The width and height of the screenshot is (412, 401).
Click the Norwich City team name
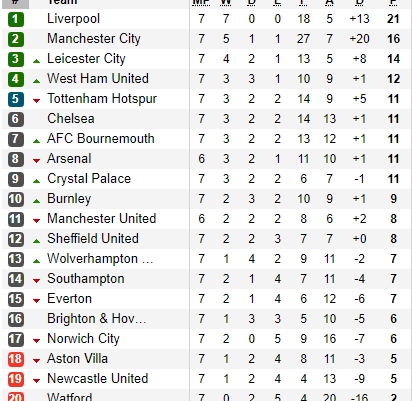click(83, 339)
